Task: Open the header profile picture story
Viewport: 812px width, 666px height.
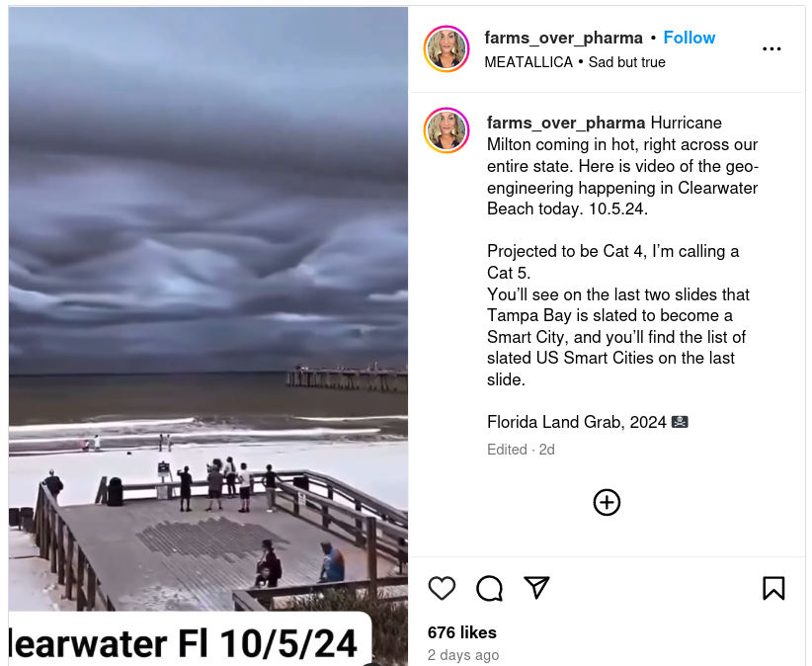Action: click(x=447, y=48)
